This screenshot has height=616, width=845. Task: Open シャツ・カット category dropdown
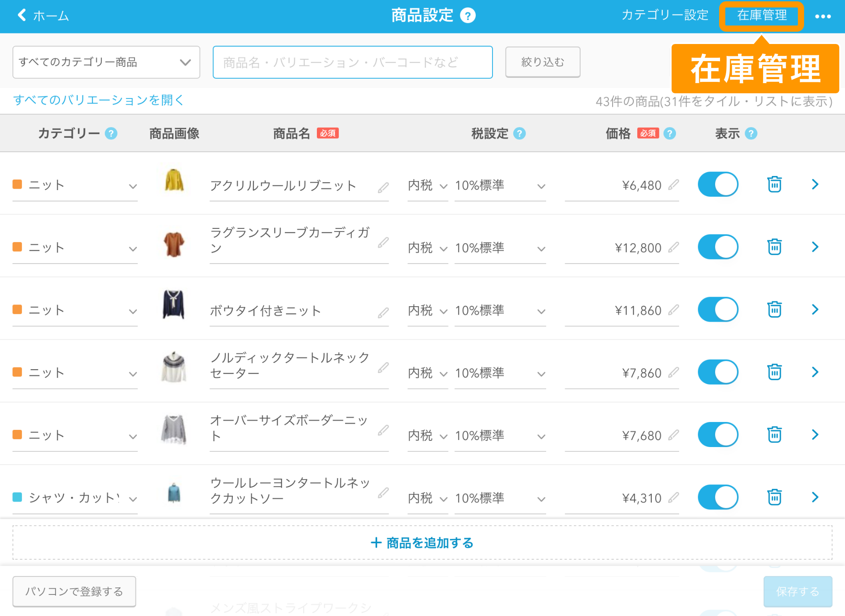pyautogui.click(x=75, y=498)
